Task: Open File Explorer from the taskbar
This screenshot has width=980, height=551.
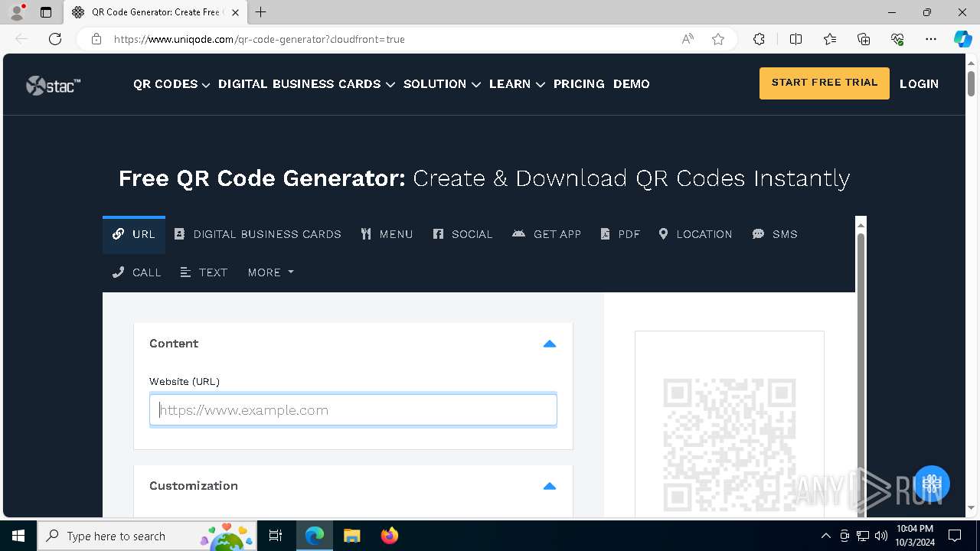Action: [x=351, y=536]
